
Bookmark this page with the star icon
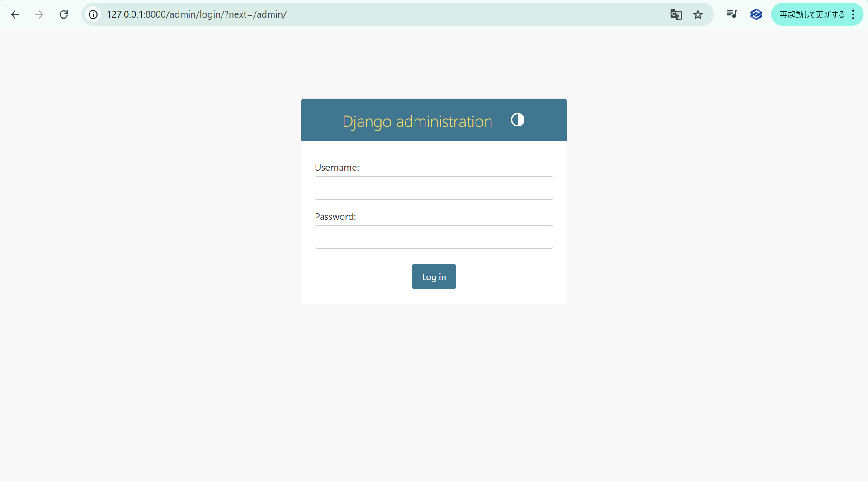[x=698, y=14]
